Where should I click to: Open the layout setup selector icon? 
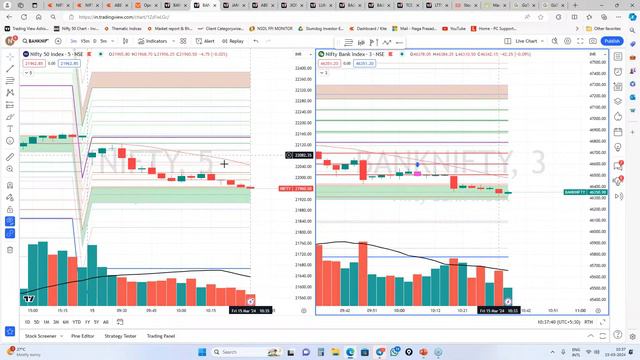tap(508, 41)
